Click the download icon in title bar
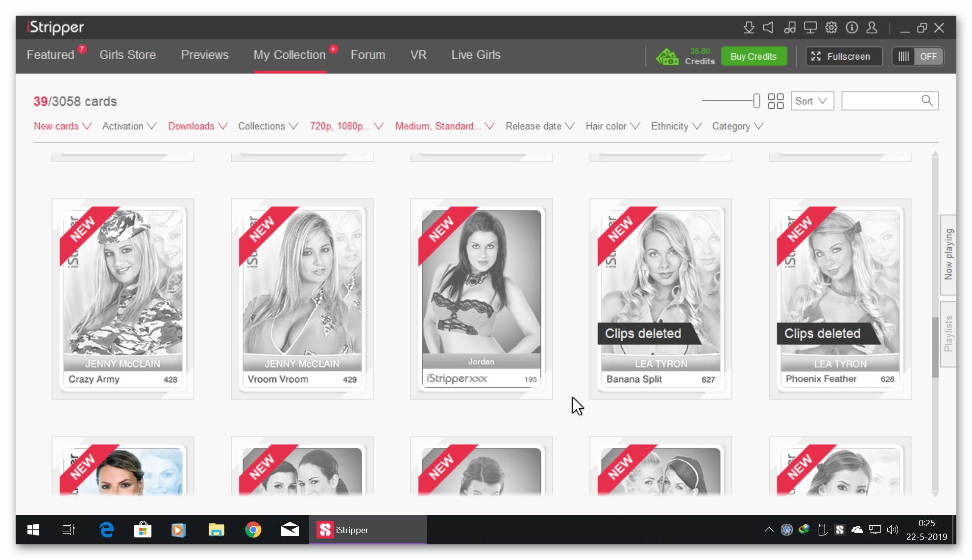972x560 pixels. coord(749,28)
